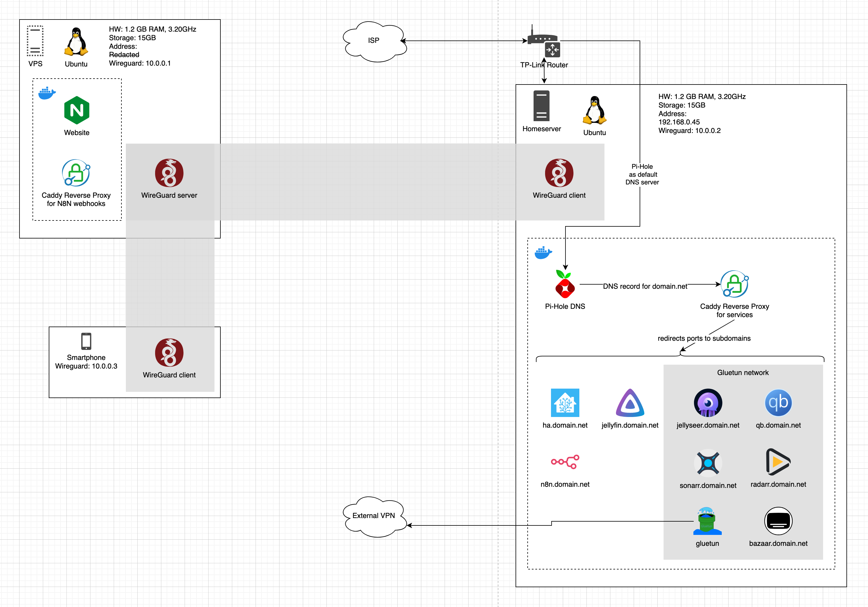Select the 'Gluetun network' label
This screenshot has width=868, height=607.
pyautogui.click(x=743, y=373)
